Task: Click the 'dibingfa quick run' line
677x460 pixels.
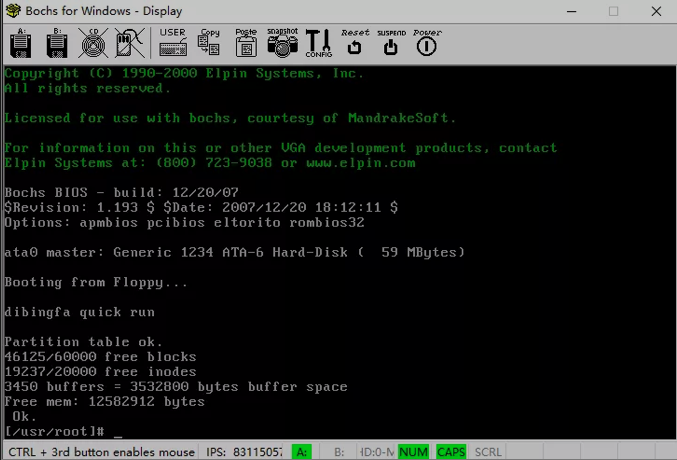Action: (80, 312)
